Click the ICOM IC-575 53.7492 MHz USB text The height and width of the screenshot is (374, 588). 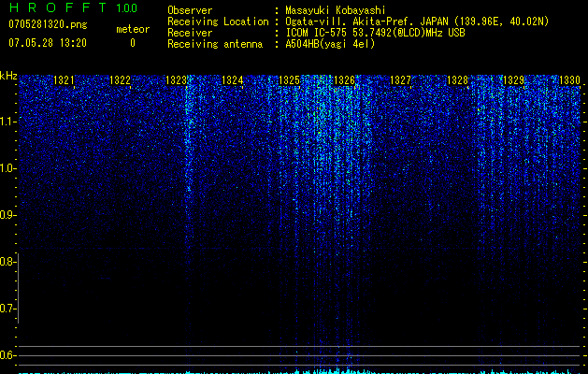[375, 33]
